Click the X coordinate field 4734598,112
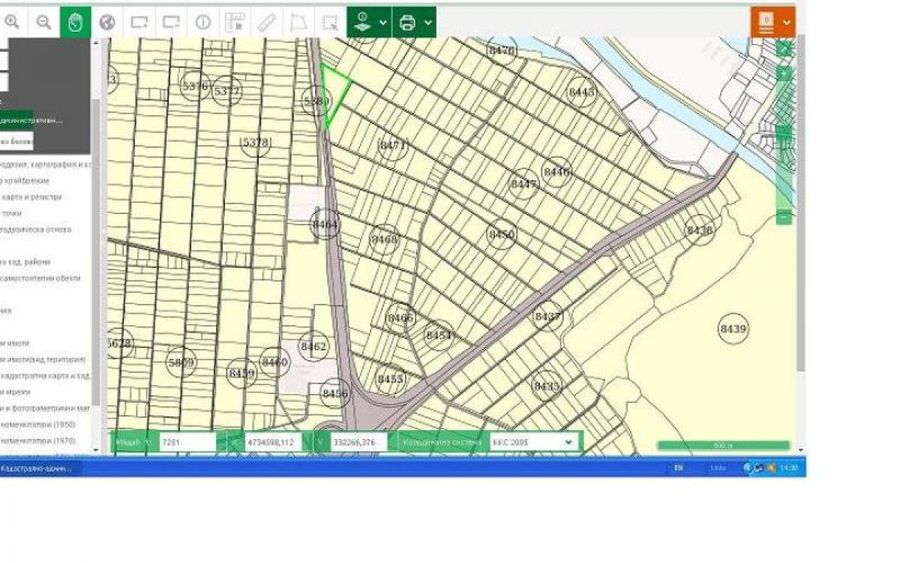 [x=272, y=441]
